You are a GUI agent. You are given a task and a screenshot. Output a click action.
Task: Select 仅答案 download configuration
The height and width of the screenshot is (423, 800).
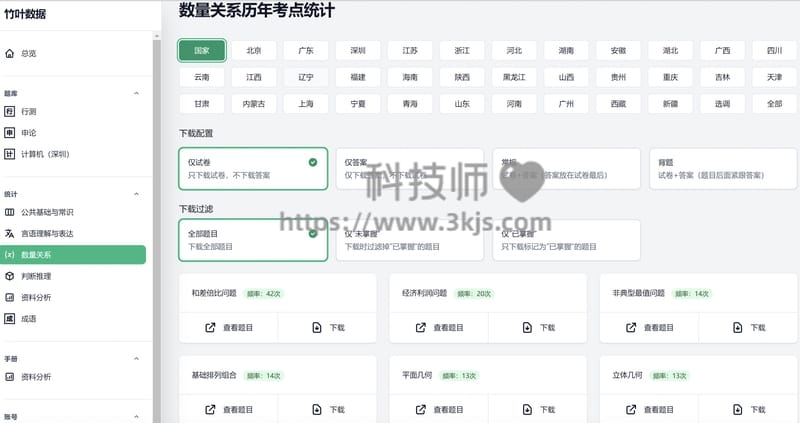tap(410, 169)
